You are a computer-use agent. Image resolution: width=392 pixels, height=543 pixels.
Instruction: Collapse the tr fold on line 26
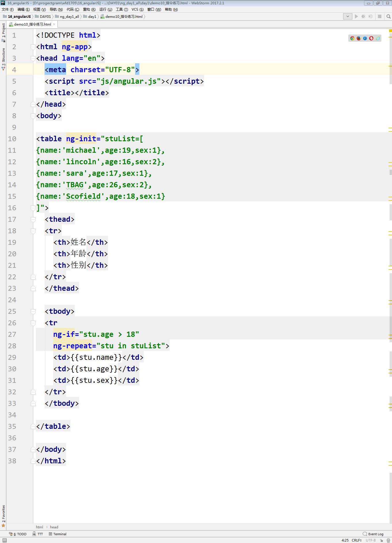[x=33, y=323]
